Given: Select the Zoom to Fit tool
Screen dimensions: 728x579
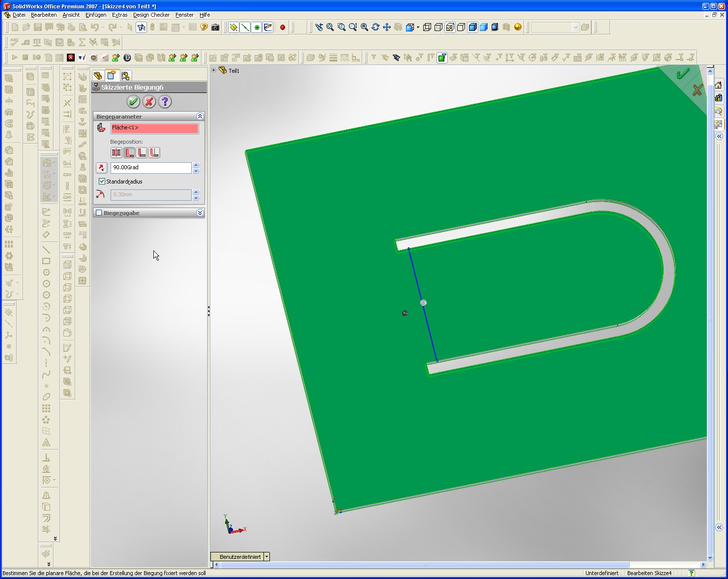Looking at the screenshot, I should coord(330,28).
